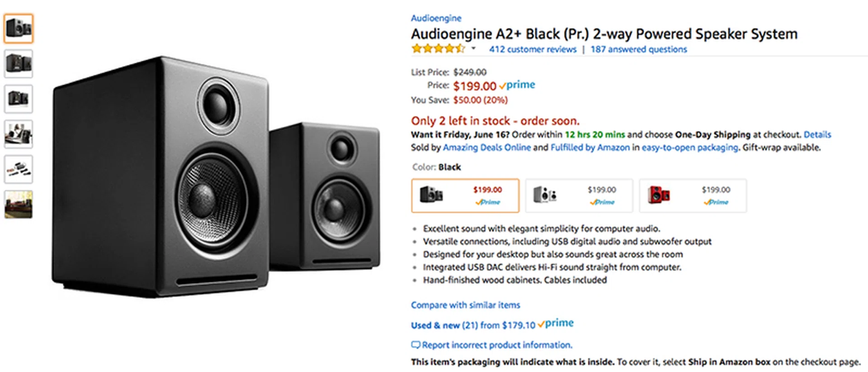This screenshot has width=868, height=372.
Task: Expand the star rating dropdown arrow
Action: [x=473, y=49]
